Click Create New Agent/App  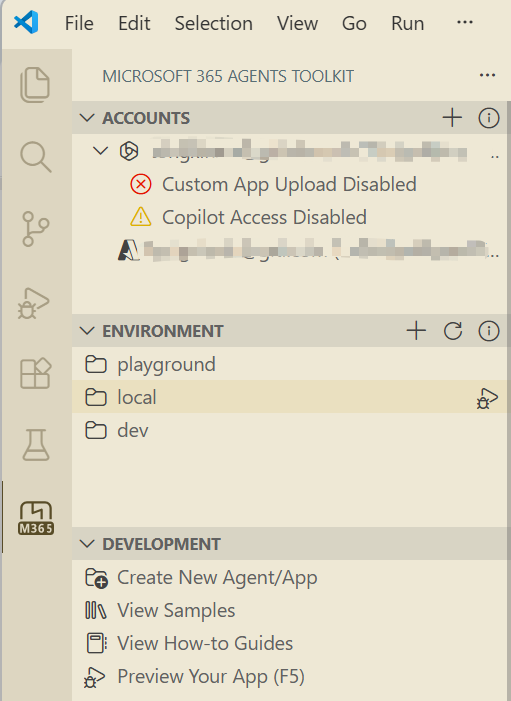click(217, 578)
